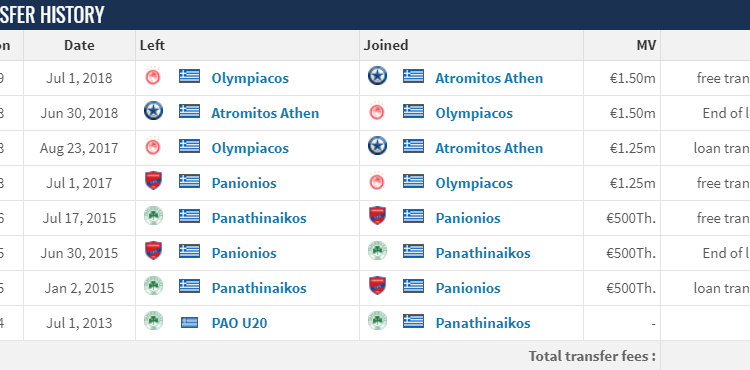Open Panathinaikos link joined Jun 30, 2015
The image size is (750, 370).
483,253
